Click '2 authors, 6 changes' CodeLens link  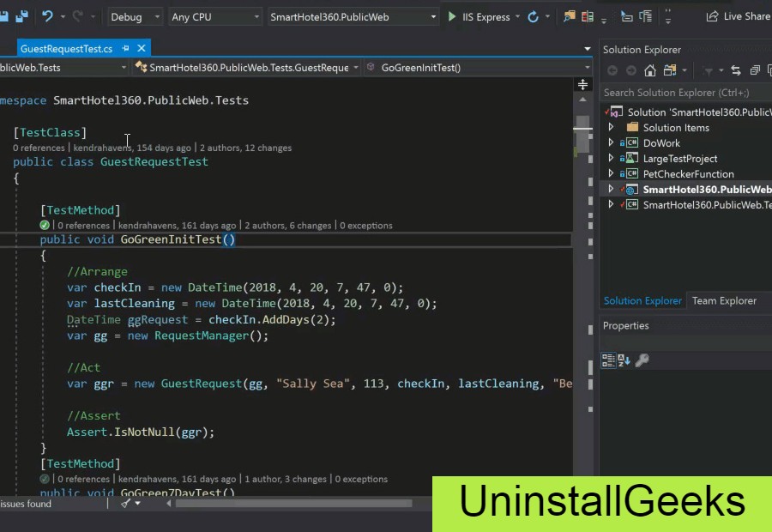coord(287,226)
